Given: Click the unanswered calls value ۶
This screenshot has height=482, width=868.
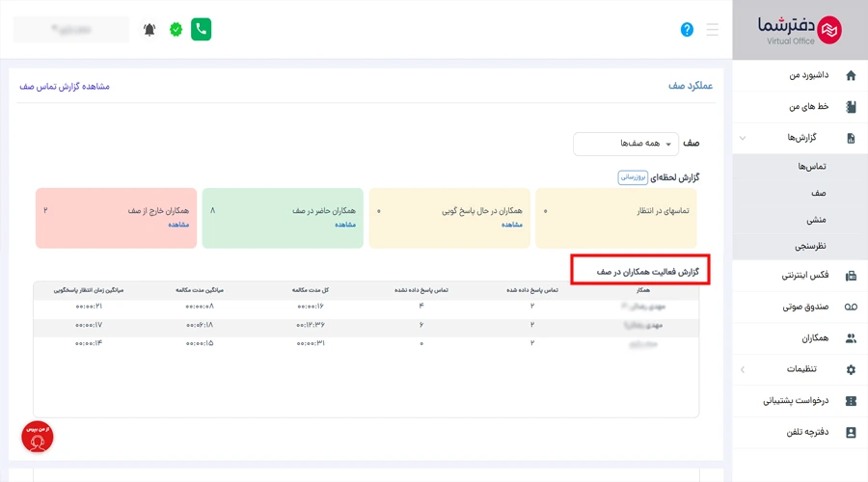Looking at the screenshot, I should [x=421, y=325].
